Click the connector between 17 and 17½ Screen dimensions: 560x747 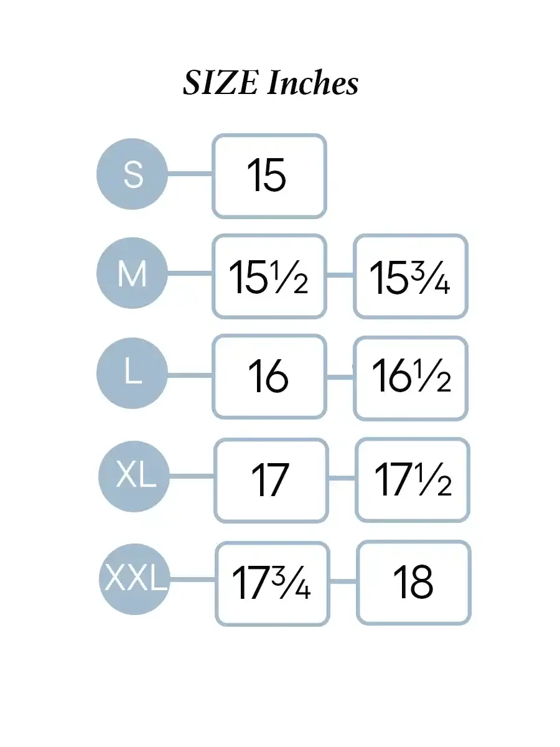point(342,478)
